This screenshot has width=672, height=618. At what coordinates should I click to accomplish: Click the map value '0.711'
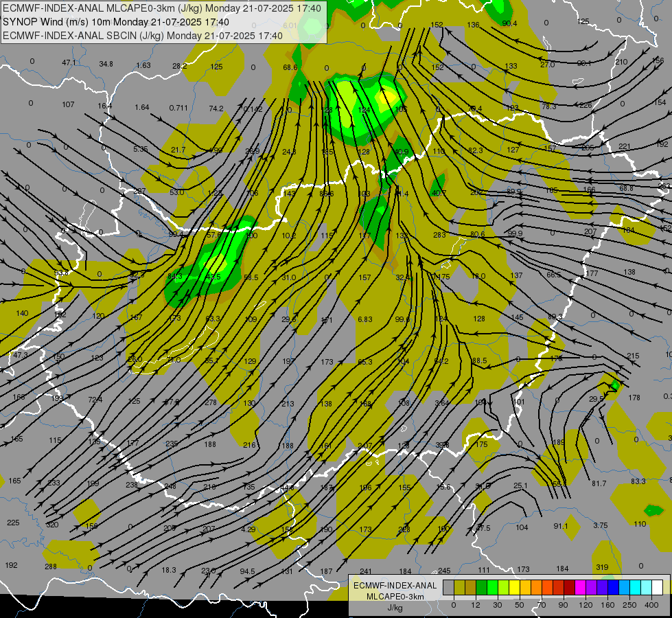178,108
